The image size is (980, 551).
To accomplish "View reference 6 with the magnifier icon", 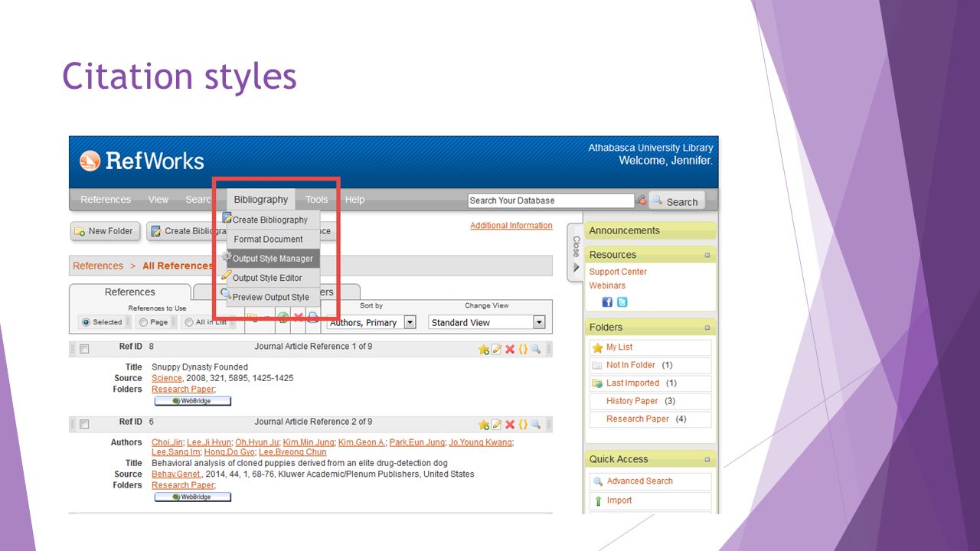I will tap(536, 425).
